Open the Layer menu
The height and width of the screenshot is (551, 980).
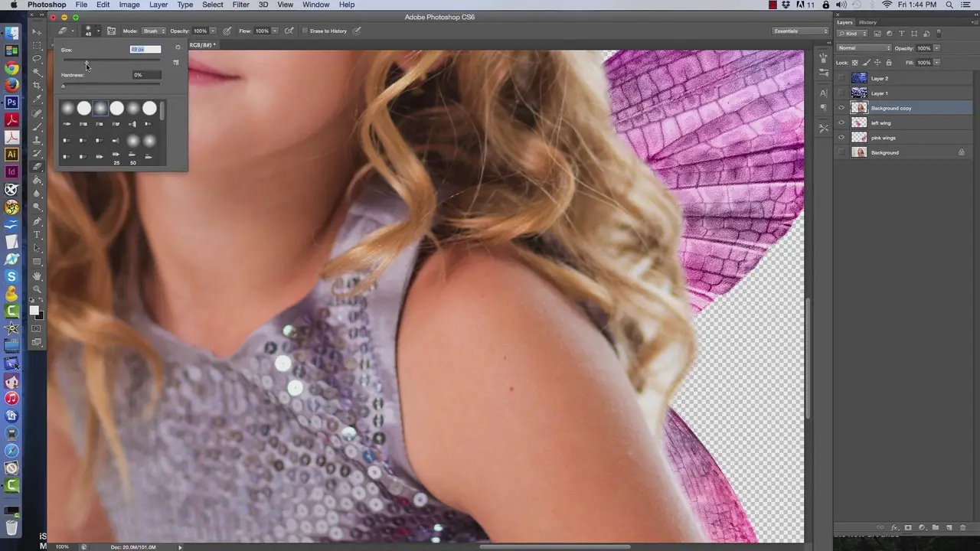click(158, 5)
